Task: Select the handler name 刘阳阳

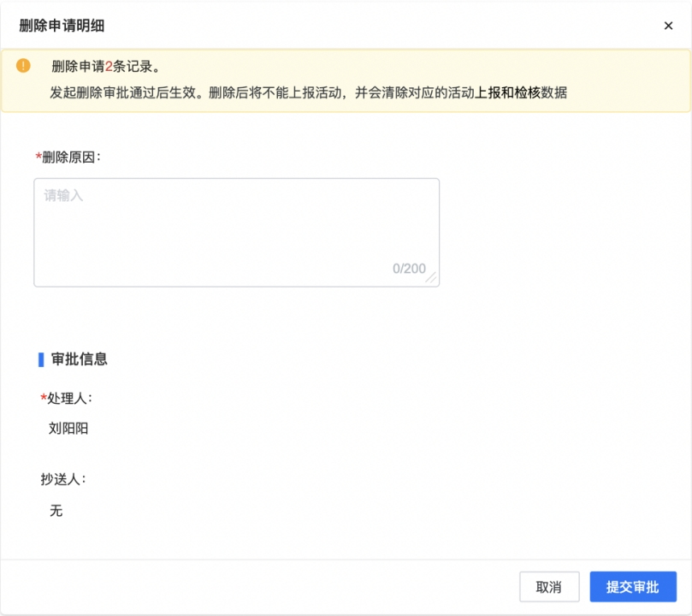Action: pyautogui.click(x=68, y=428)
